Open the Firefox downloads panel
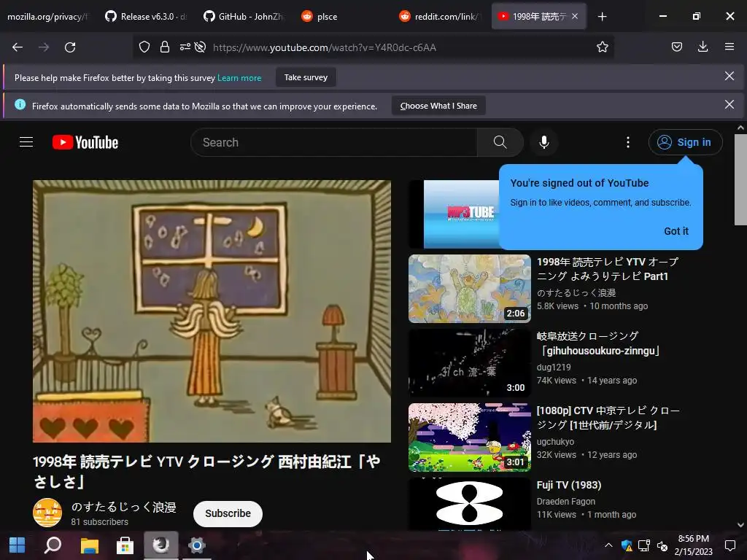This screenshot has height=560, width=747. (x=703, y=47)
